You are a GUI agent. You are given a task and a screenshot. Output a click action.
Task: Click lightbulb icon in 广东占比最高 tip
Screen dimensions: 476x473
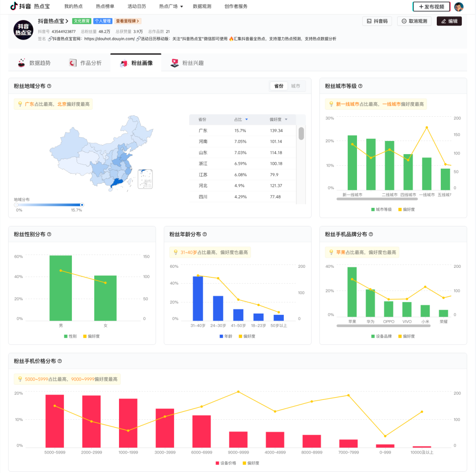pos(20,104)
